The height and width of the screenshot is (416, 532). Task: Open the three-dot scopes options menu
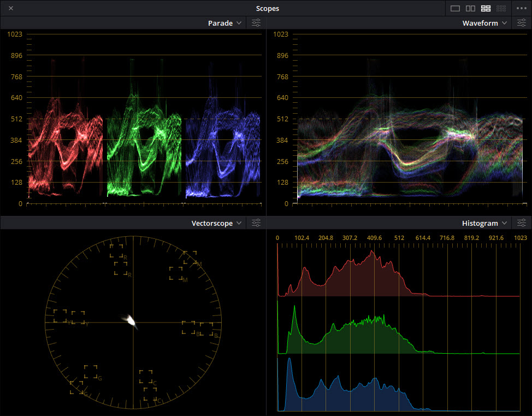[521, 8]
